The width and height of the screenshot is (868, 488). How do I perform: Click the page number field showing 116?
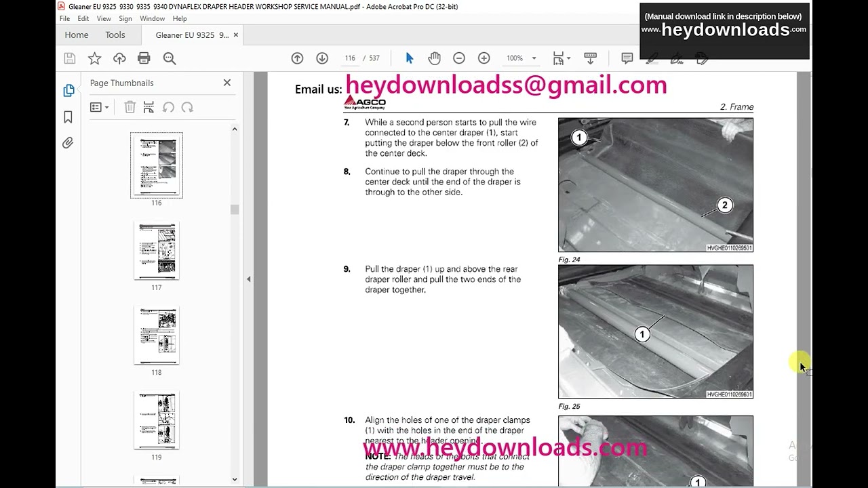coord(349,58)
